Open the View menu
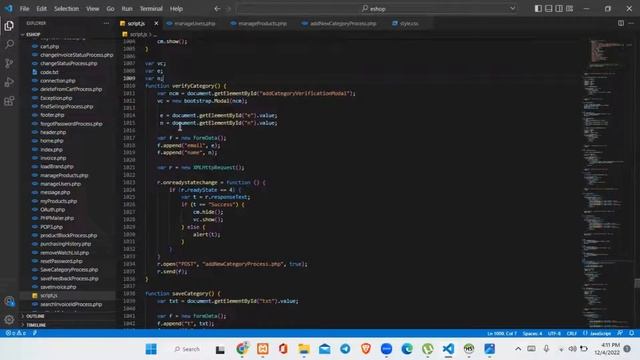The width and height of the screenshot is (640, 360). tap(93, 9)
